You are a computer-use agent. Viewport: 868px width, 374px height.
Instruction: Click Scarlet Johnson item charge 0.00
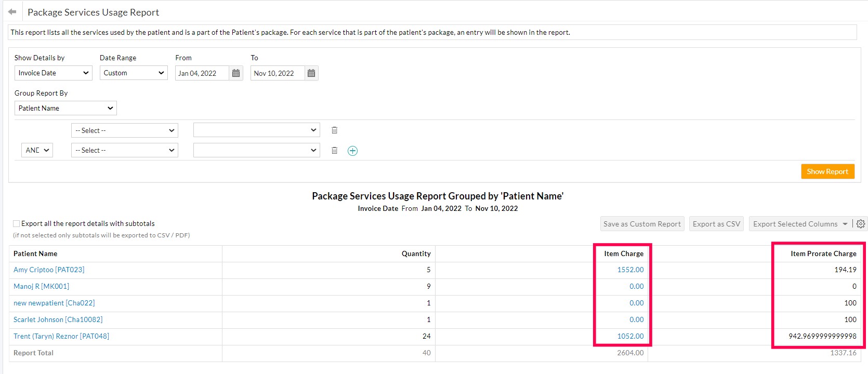coord(637,319)
